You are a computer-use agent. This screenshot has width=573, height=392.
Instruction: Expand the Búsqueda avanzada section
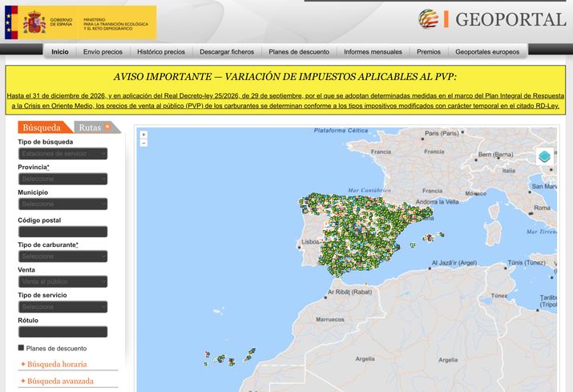(57, 381)
